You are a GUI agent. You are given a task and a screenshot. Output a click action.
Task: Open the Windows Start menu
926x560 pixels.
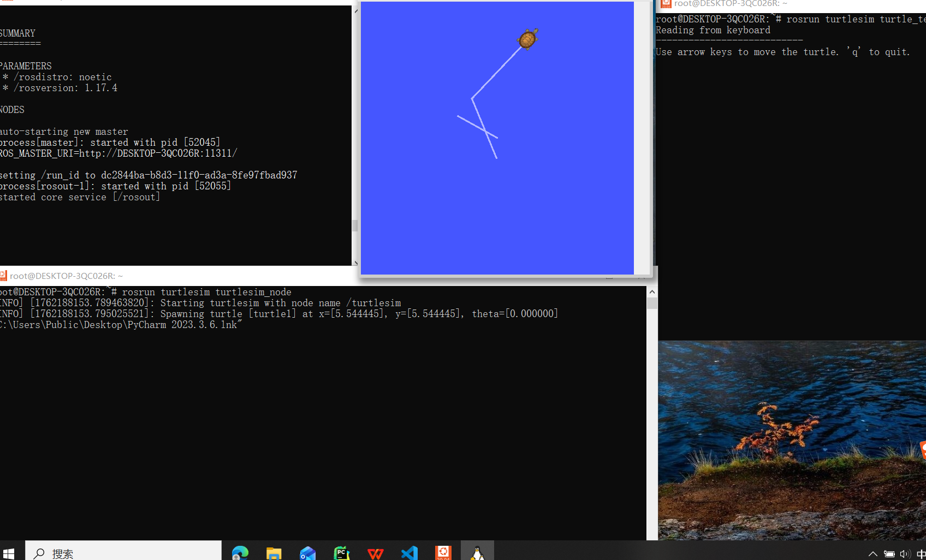[x=9, y=553]
